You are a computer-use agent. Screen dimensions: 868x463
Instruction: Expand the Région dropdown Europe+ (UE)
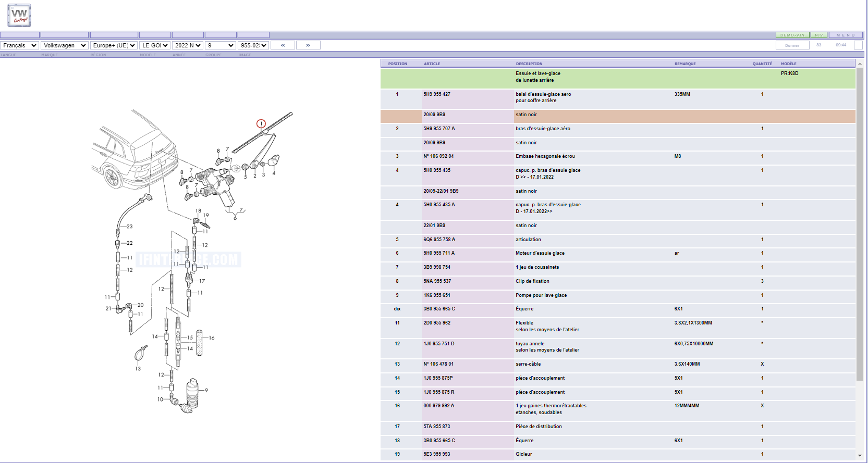tap(114, 45)
